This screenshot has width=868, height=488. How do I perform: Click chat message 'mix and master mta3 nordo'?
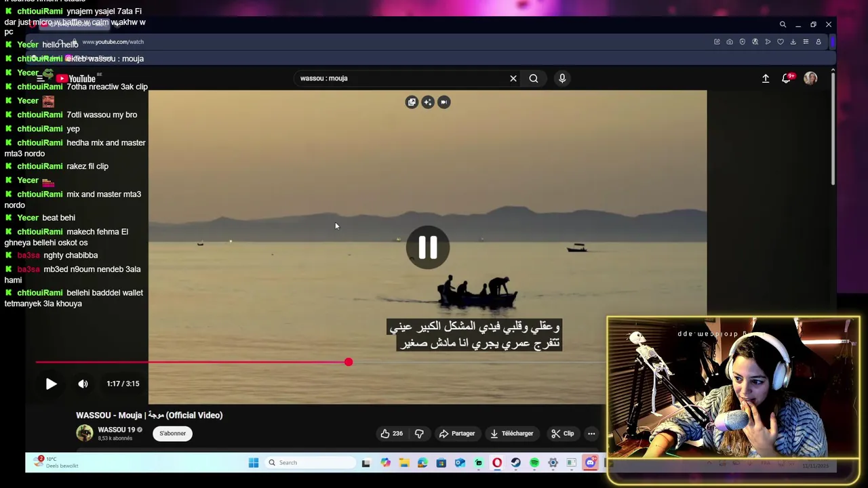[73, 199]
